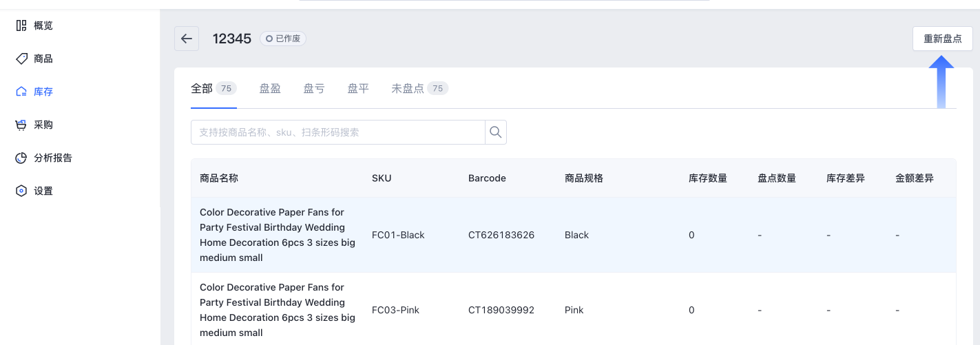
Task: Click the search magnifier icon
Action: [x=495, y=132]
